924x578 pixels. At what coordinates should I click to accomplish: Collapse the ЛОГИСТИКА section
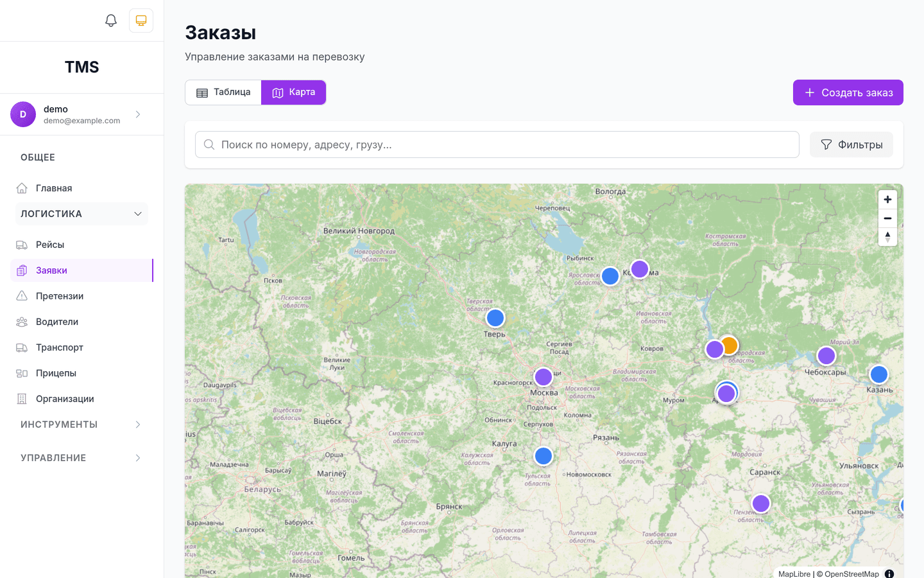(x=81, y=214)
